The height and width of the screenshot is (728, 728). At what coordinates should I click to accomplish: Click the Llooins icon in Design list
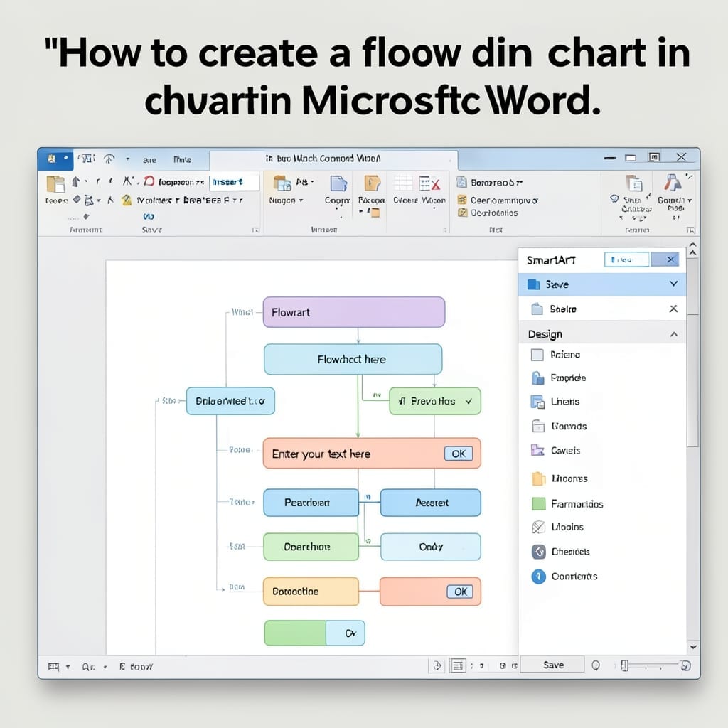[538, 527]
